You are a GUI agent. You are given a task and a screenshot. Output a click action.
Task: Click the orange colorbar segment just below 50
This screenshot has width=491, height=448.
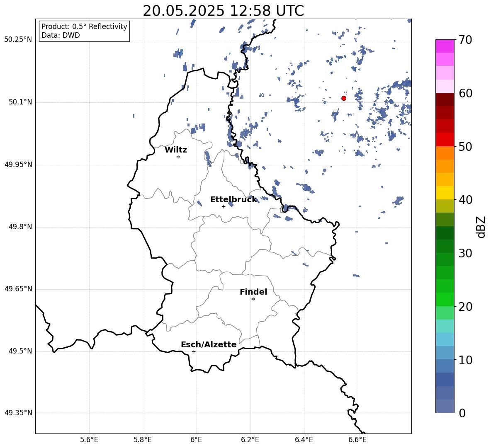tap(445, 153)
